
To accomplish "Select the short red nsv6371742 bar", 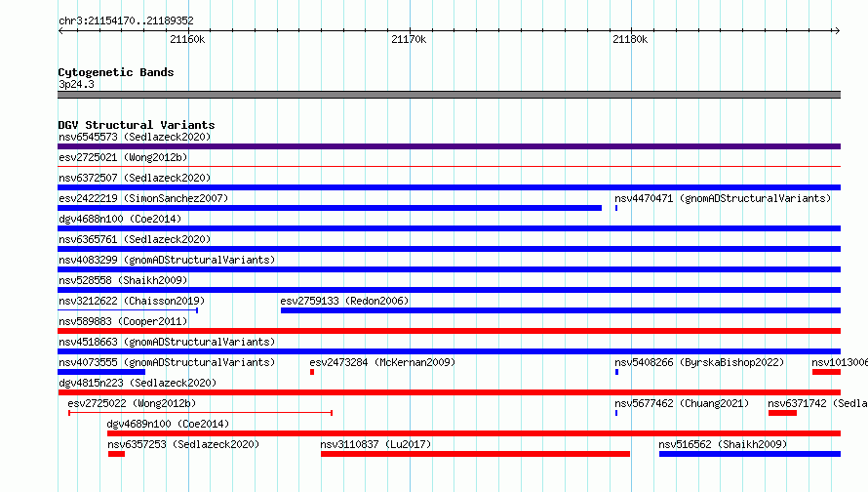I will (x=782, y=413).
